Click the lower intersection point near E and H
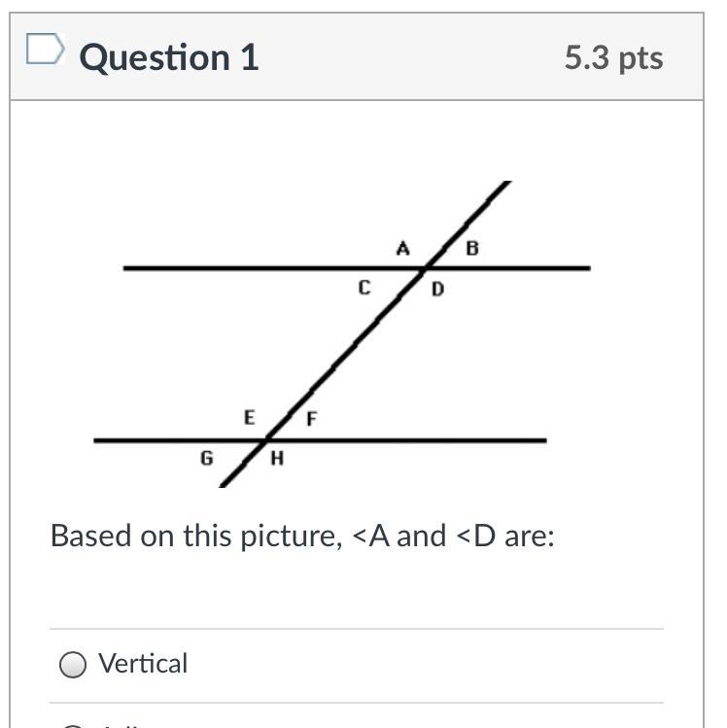Image resolution: width=727 pixels, height=728 pixels. point(264,440)
